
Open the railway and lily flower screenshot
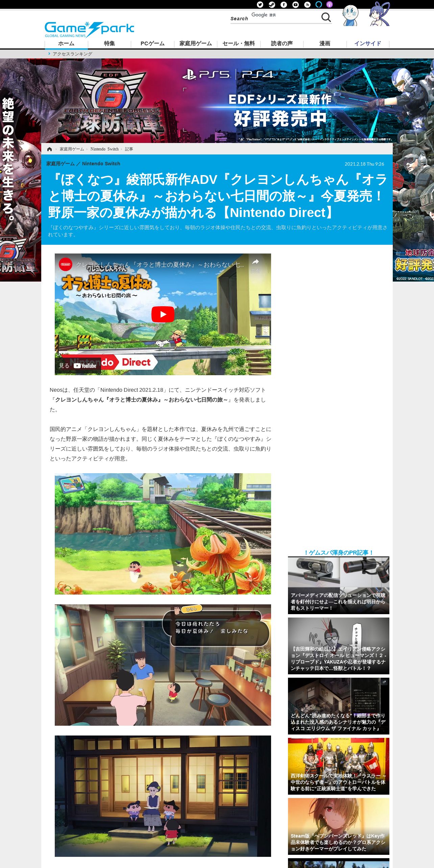(163, 534)
